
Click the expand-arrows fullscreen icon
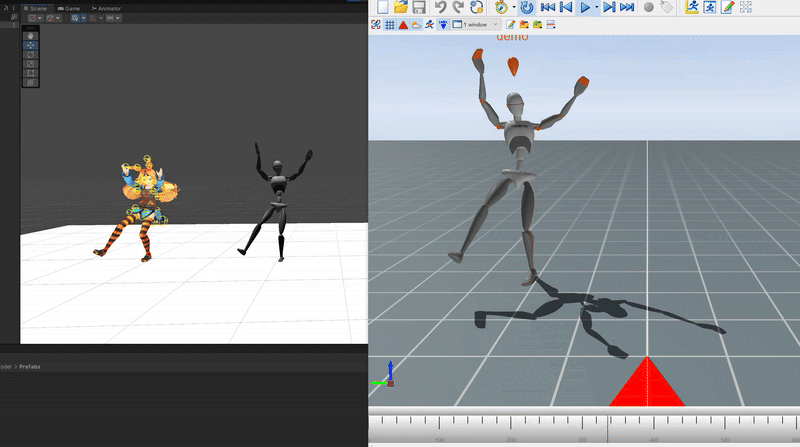coord(745,7)
